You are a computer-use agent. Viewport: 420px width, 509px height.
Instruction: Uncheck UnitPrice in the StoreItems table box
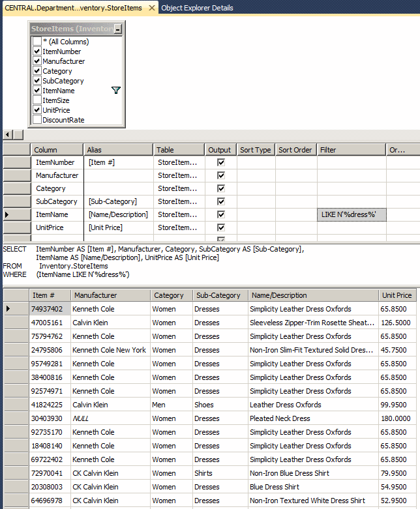37,109
